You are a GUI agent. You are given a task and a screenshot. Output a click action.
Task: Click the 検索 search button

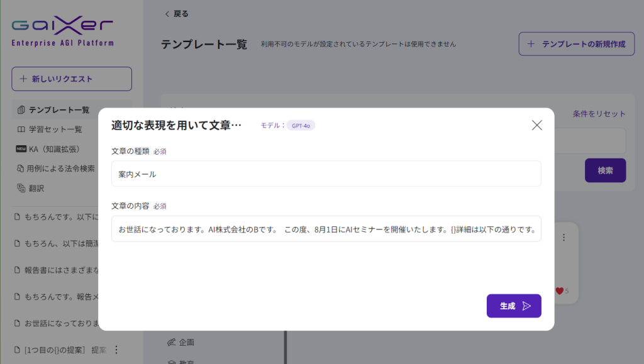tap(605, 170)
